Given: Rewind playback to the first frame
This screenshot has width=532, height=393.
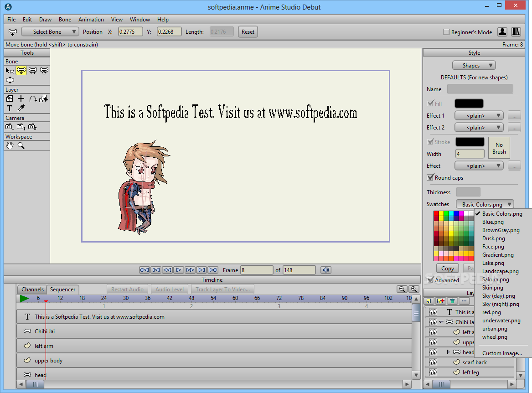Looking at the screenshot, I should (x=144, y=270).
